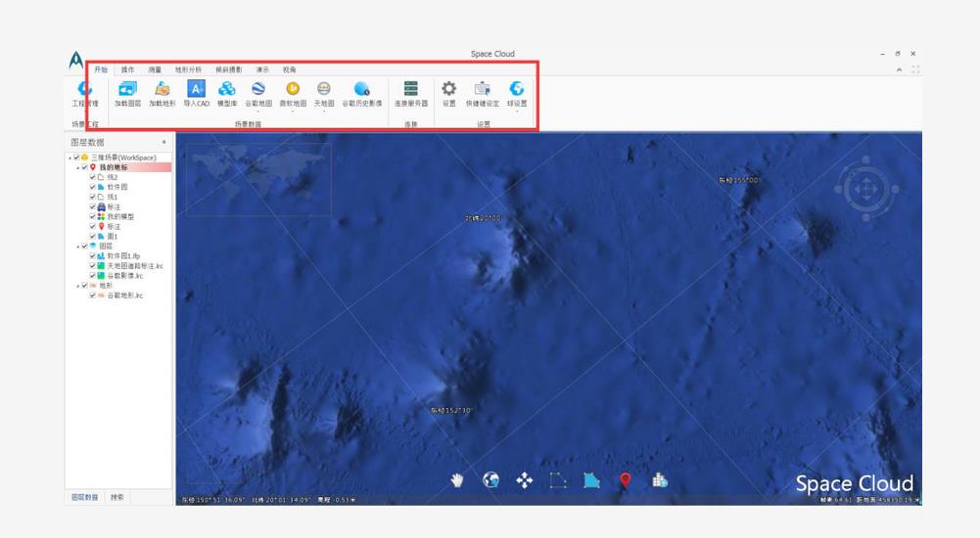Click the globe view icon in bottom toolbar
The height and width of the screenshot is (538, 980).
tap(491, 479)
